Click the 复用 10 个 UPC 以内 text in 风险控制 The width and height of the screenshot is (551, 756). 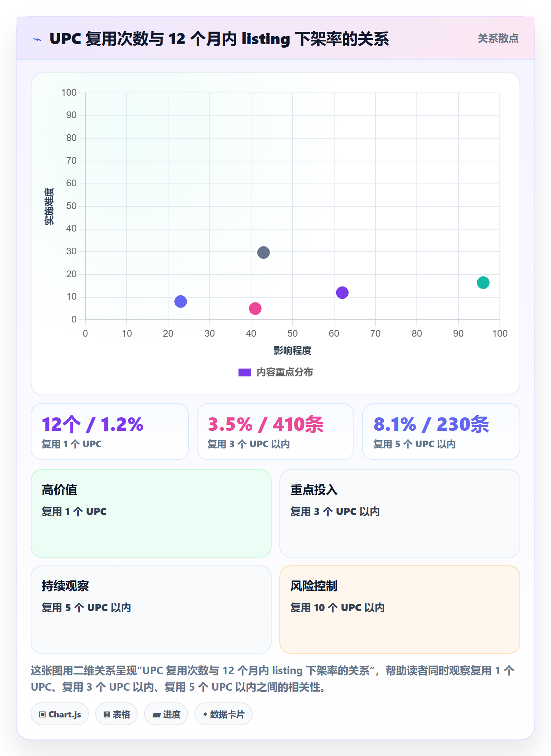point(337,608)
